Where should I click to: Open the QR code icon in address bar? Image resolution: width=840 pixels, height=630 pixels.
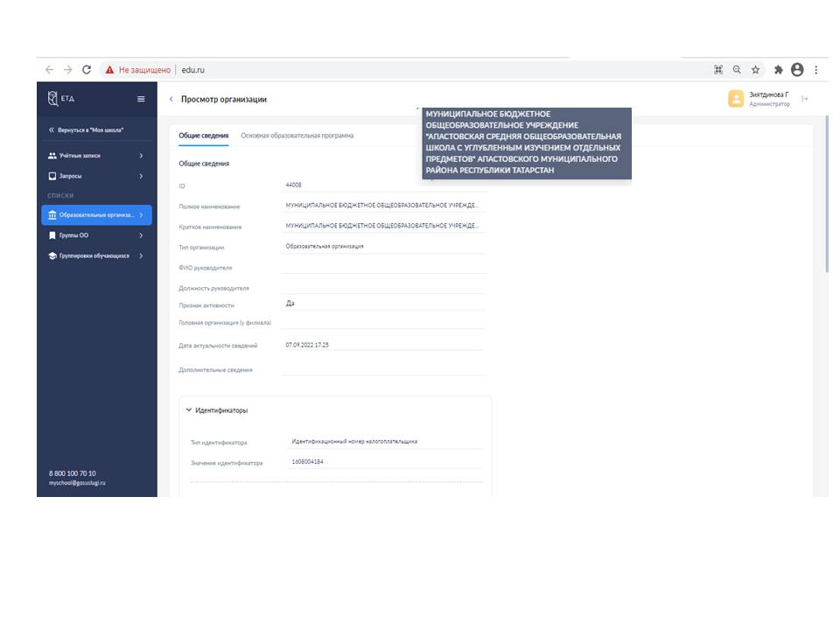pos(718,70)
